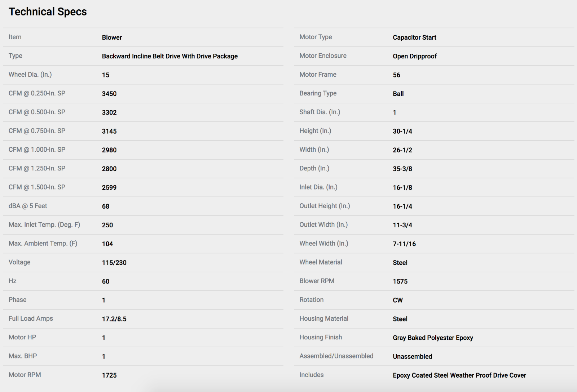Click the wheel diameter value 15

coord(106,75)
